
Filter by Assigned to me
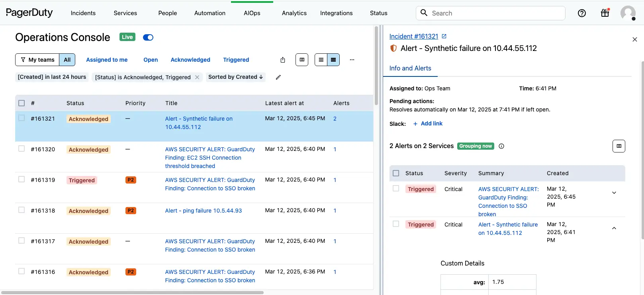click(x=107, y=60)
